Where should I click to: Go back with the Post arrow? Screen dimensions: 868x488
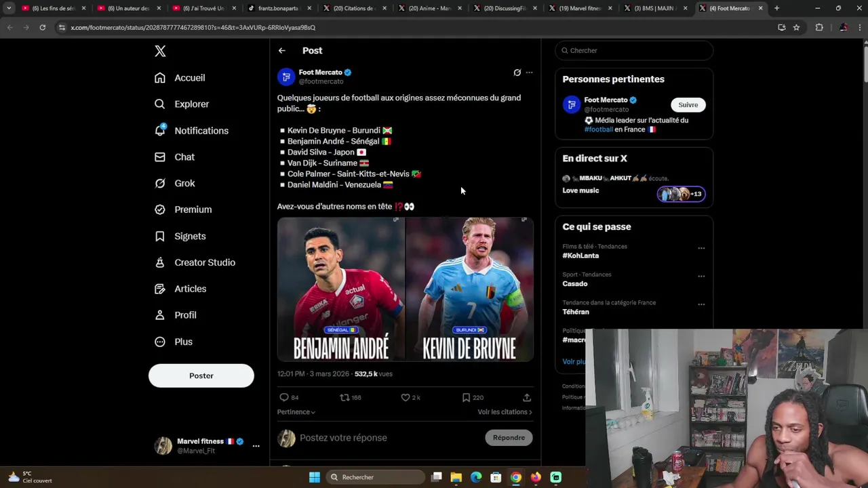pos(281,51)
